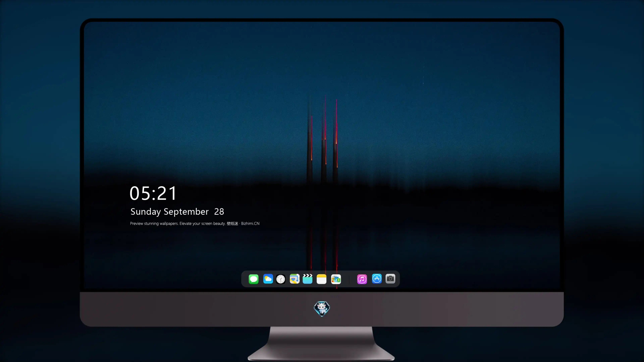The image size is (644, 362).
Task: Open the Clock app in the dock
Action: point(281,279)
